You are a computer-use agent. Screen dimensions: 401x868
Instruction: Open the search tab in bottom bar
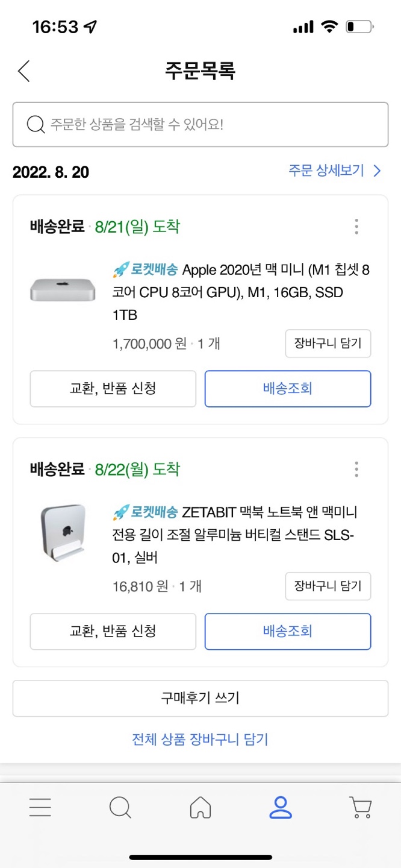tap(120, 807)
